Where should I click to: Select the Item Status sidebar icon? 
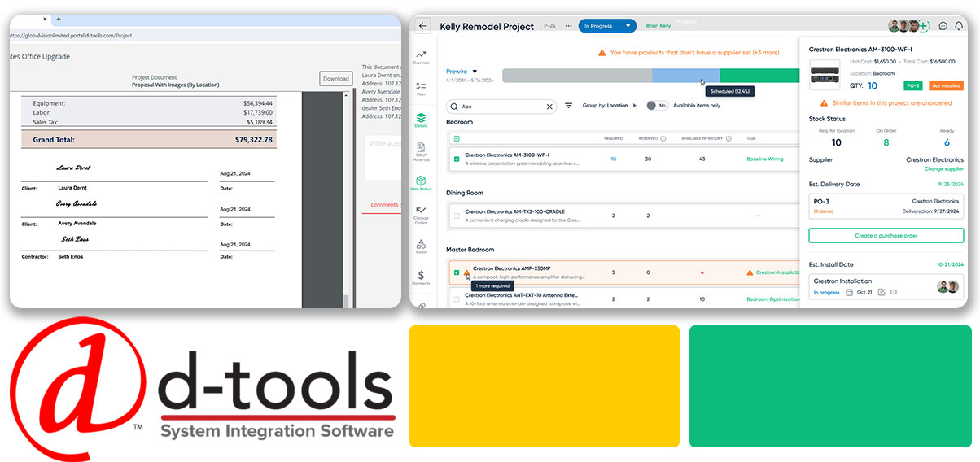421,182
